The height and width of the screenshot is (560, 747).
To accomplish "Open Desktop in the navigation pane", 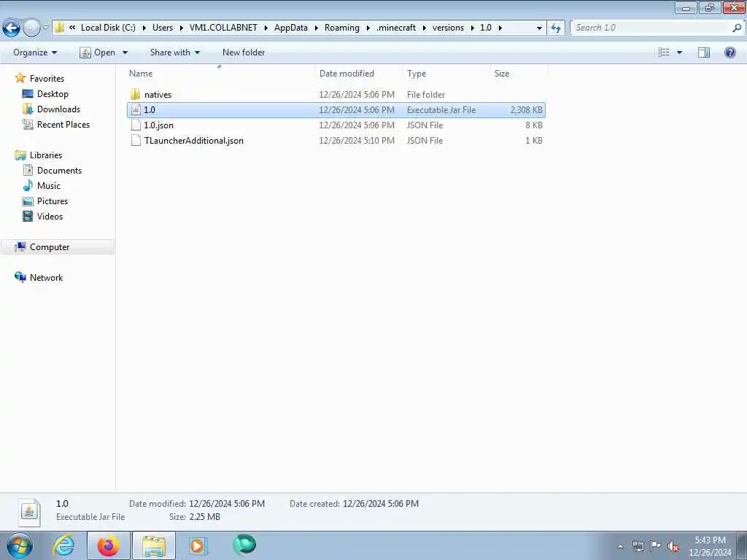I will coord(53,94).
